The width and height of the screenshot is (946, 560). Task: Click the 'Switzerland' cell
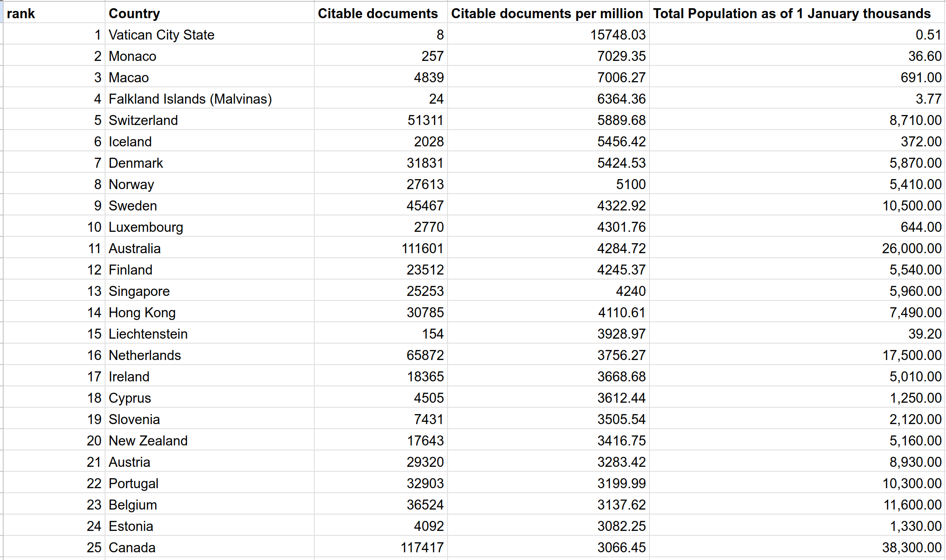(209, 120)
